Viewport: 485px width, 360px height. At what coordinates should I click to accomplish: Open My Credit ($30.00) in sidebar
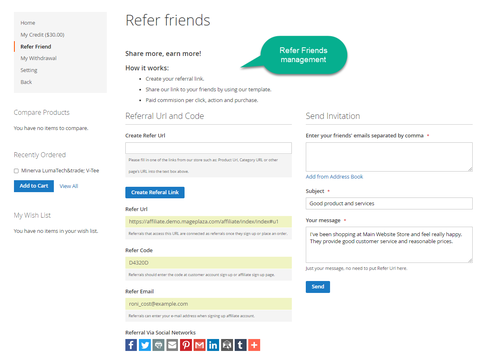click(42, 35)
